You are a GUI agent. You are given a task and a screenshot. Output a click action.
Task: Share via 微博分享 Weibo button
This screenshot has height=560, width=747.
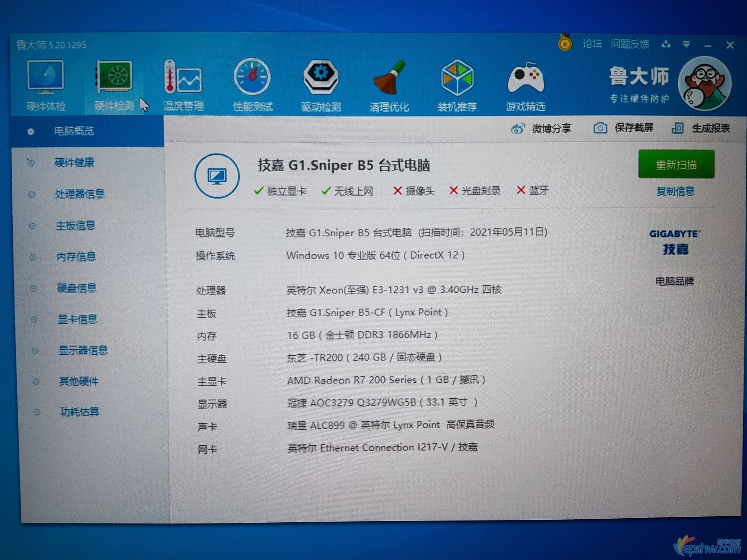(x=541, y=129)
